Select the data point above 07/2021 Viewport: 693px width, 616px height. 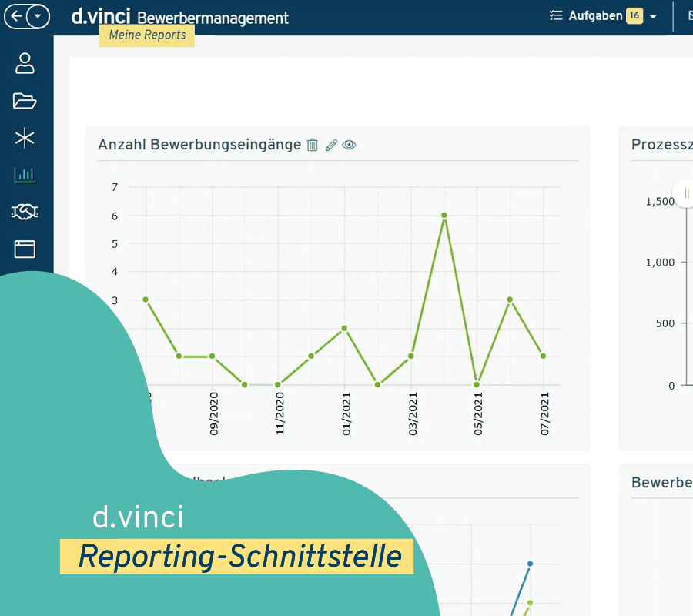coord(543,356)
